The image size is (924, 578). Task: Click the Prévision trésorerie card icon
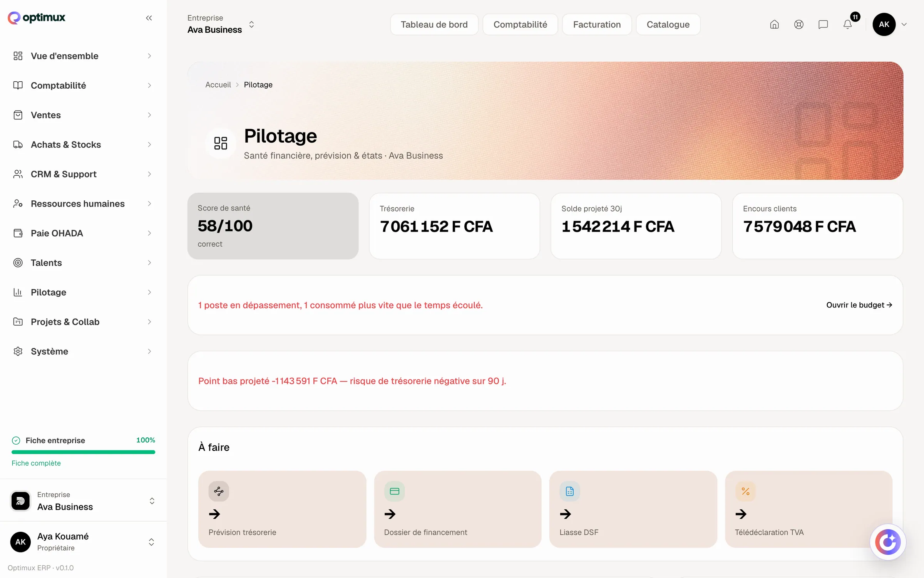[219, 491]
